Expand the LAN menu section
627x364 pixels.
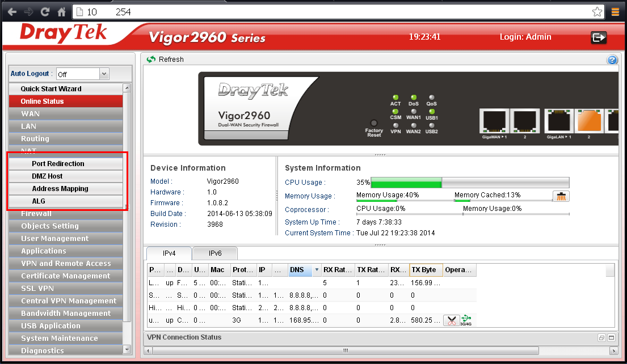pos(66,126)
